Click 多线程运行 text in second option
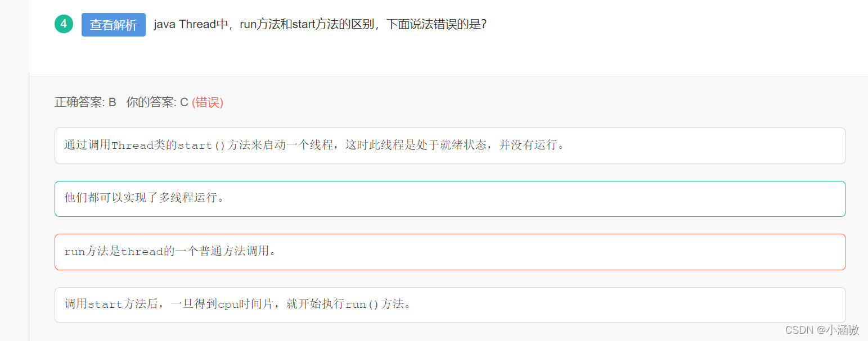This screenshot has height=341, width=868. (x=187, y=198)
